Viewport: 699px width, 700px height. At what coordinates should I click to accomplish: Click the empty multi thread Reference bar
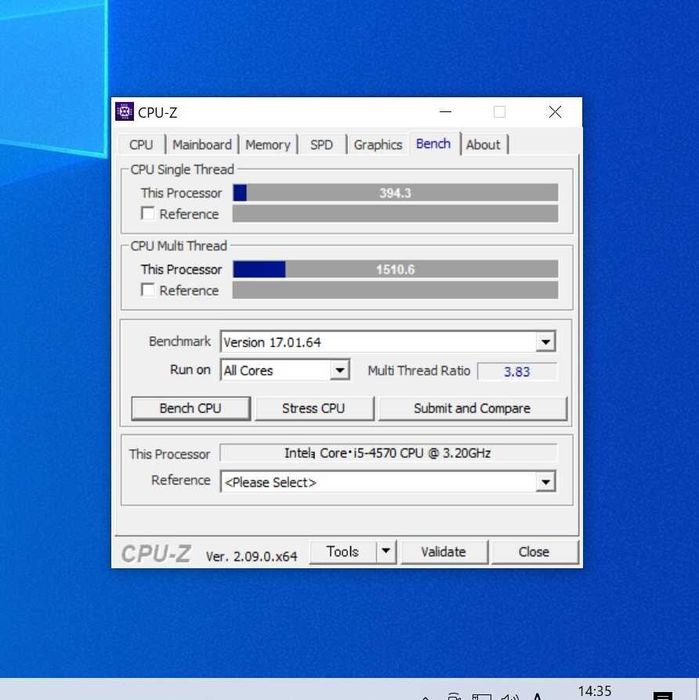395,290
